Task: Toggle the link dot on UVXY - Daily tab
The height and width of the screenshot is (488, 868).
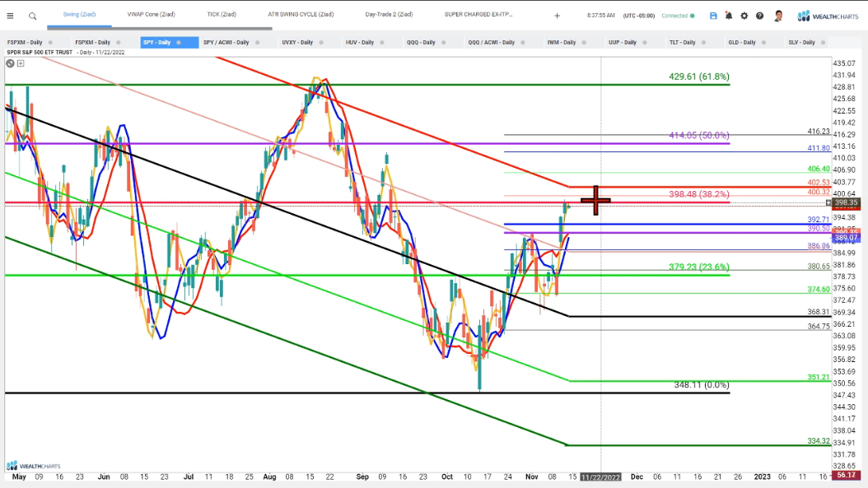Action: tap(322, 42)
